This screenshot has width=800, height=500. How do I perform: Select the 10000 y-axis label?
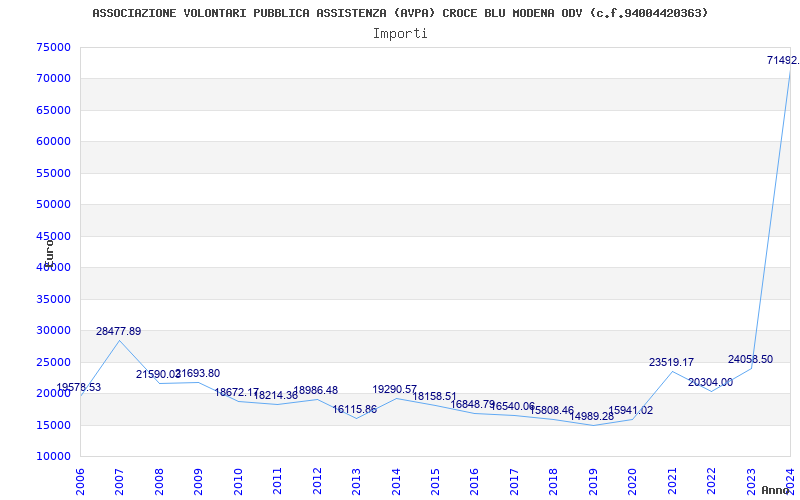pos(54,457)
